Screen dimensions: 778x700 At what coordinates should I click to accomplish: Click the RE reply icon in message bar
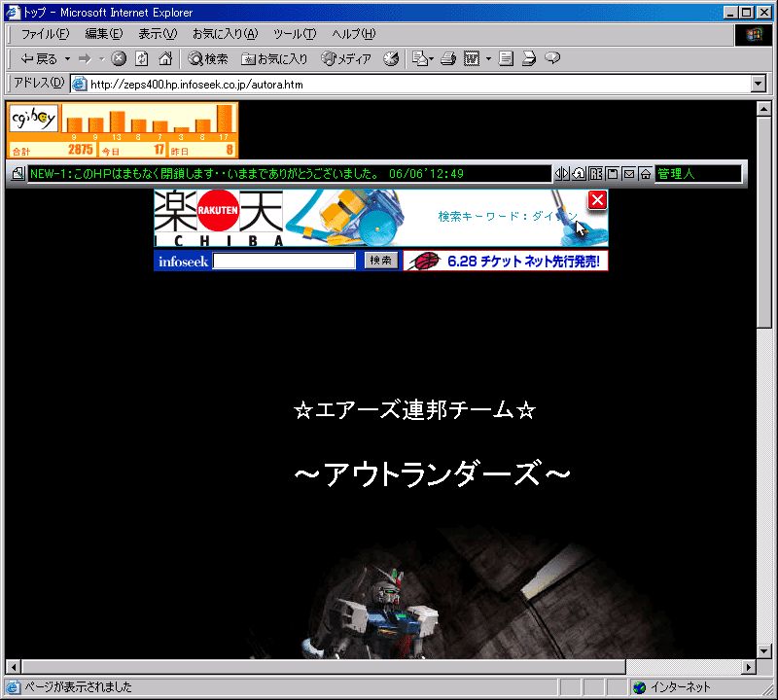pyautogui.click(x=596, y=174)
